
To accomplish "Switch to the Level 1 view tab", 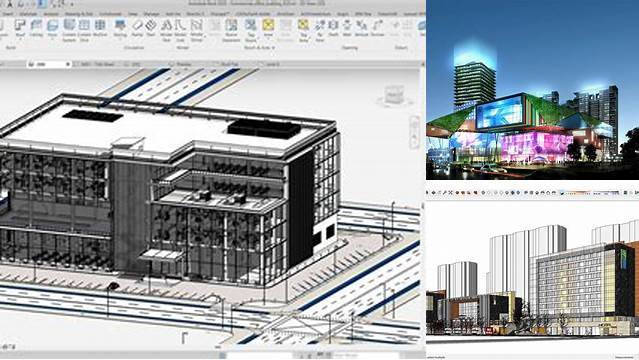I will point(272,64).
